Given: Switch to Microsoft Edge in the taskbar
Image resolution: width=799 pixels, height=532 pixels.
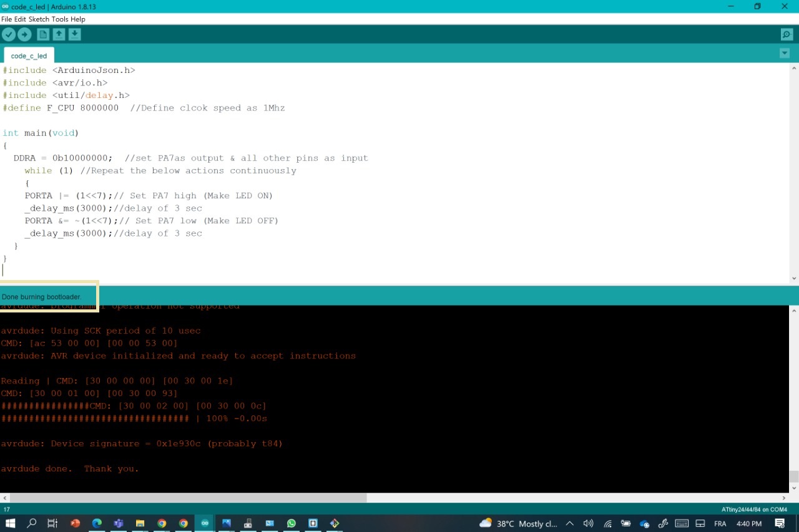Looking at the screenshot, I should [x=97, y=523].
